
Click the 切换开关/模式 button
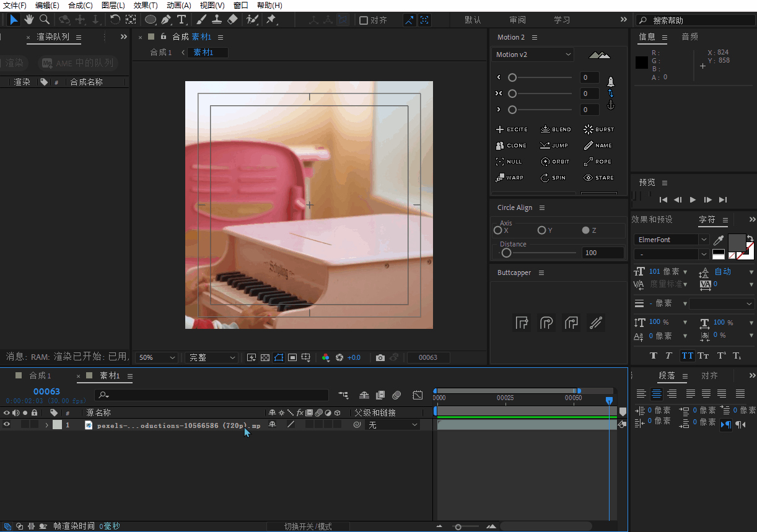308,526
